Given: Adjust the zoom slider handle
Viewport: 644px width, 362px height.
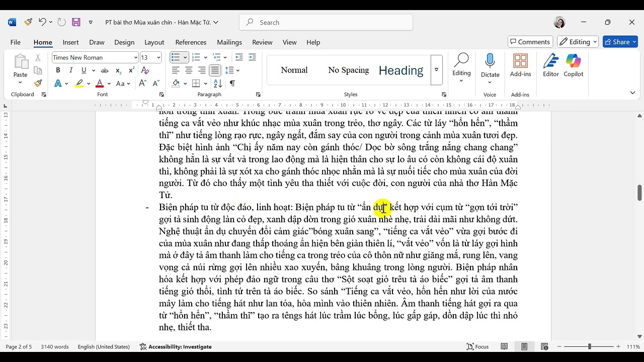Looking at the screenshot, I should 589,347.
